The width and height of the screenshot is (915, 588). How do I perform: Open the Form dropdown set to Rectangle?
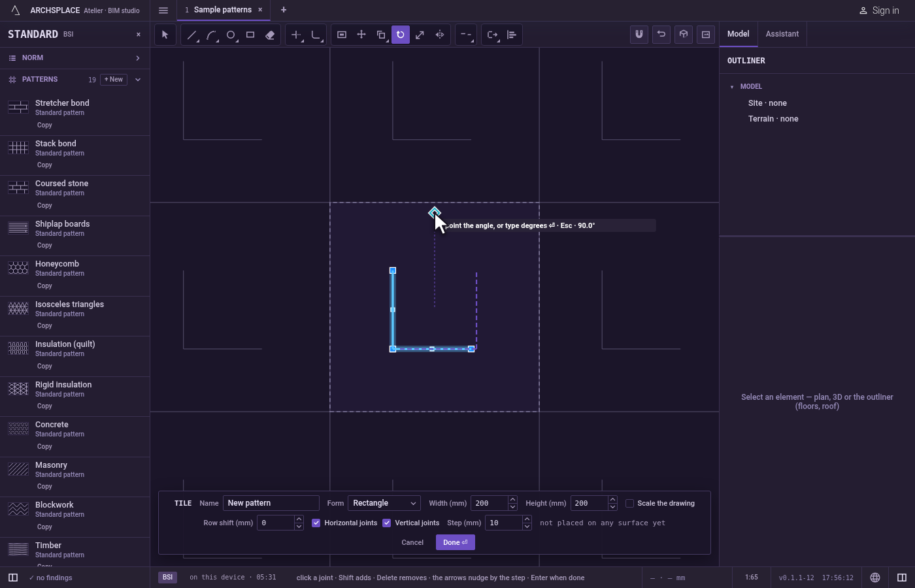384,503
